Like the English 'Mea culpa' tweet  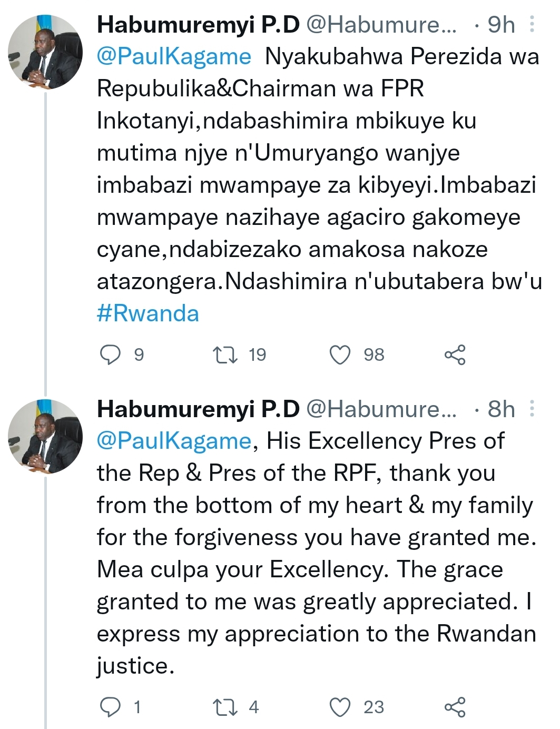click(340, 707)
